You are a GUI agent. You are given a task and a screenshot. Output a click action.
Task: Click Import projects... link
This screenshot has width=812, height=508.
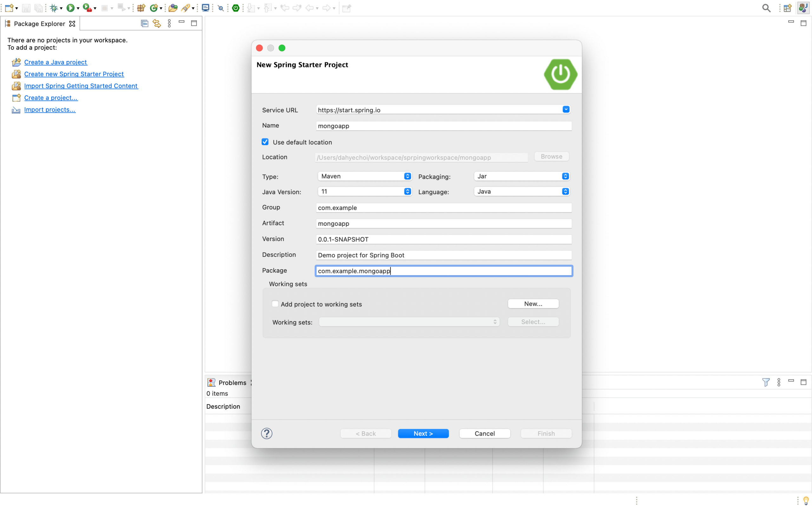click(x=50, y=110)
